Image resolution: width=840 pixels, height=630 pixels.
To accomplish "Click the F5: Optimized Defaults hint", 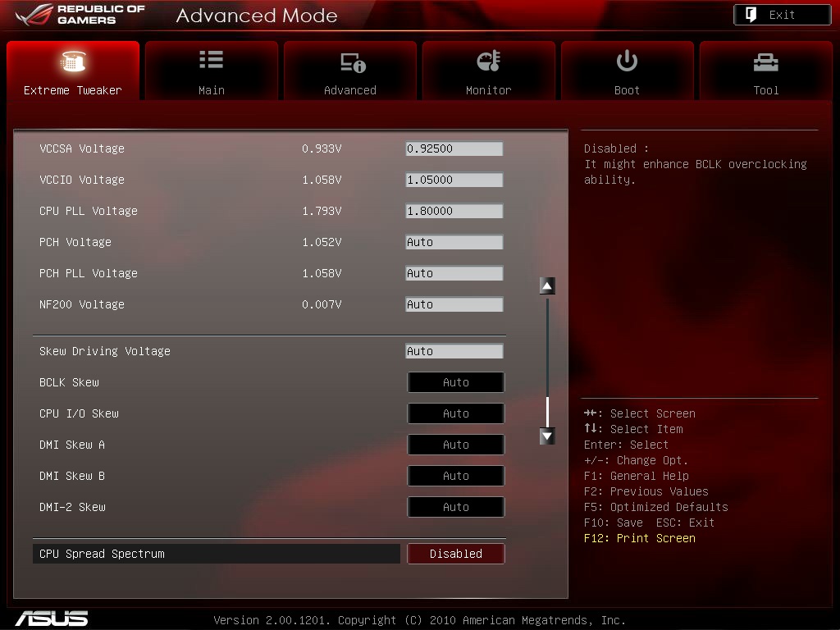I will pyautogui.click(x=655, y=507).
